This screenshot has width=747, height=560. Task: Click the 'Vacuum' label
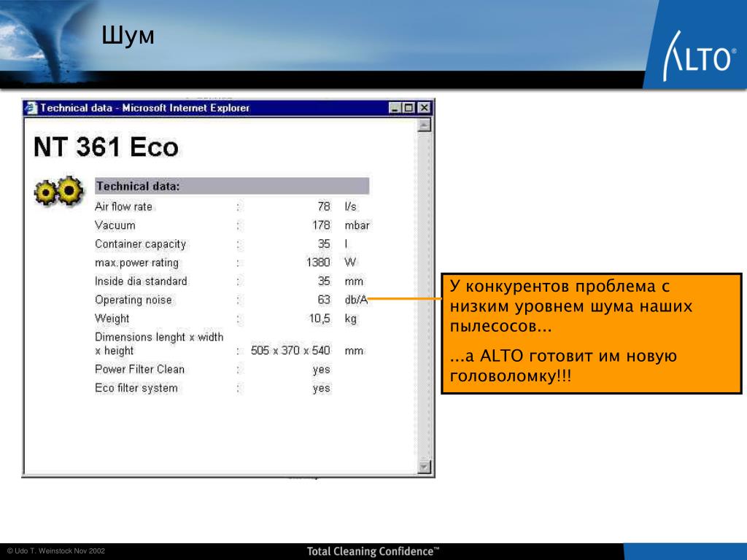point(115,225)
